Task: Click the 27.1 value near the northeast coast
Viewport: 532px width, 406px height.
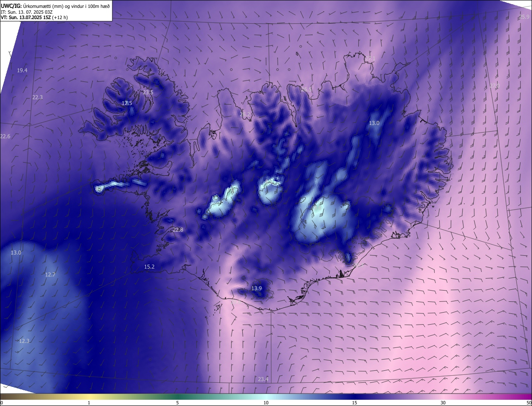Action: coord(370,58)
